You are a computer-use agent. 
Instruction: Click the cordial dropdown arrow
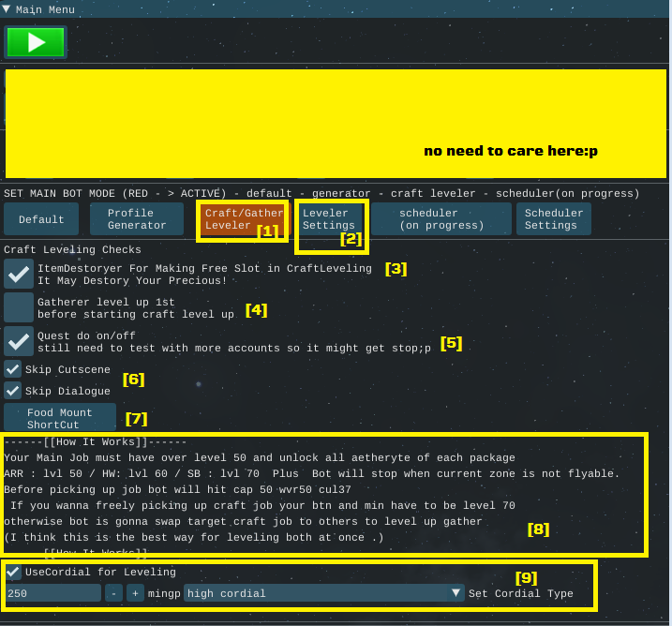tap(456, 593)
